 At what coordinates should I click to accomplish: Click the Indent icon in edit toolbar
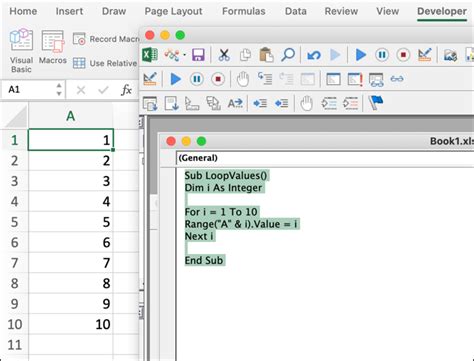(260, 103)
